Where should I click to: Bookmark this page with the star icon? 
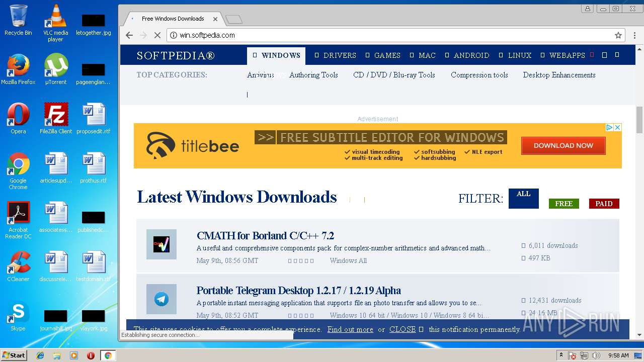pyautogui.click(x=618, y=35)
